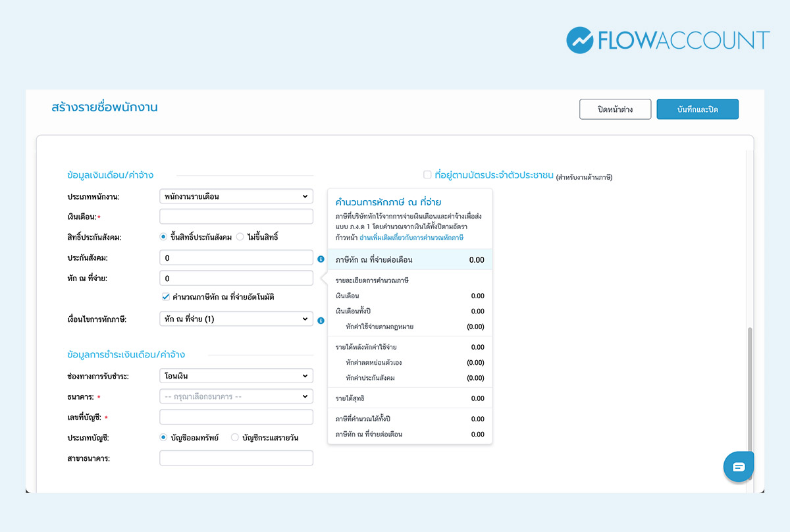The image size is (790, 532).
Task: Open ธนาคาร selection dropdown
Action: 236,396
